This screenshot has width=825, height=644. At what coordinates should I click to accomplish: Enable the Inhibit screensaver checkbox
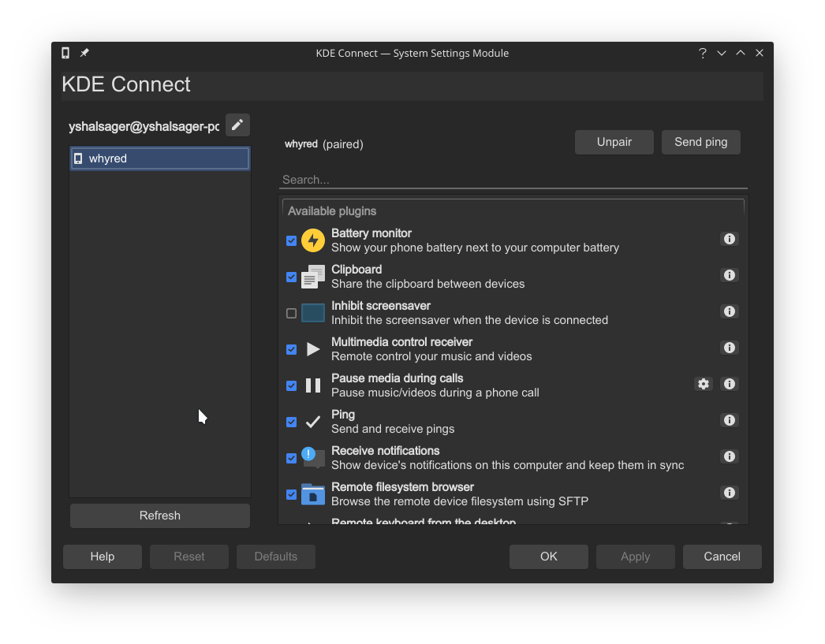pos(292,313)
